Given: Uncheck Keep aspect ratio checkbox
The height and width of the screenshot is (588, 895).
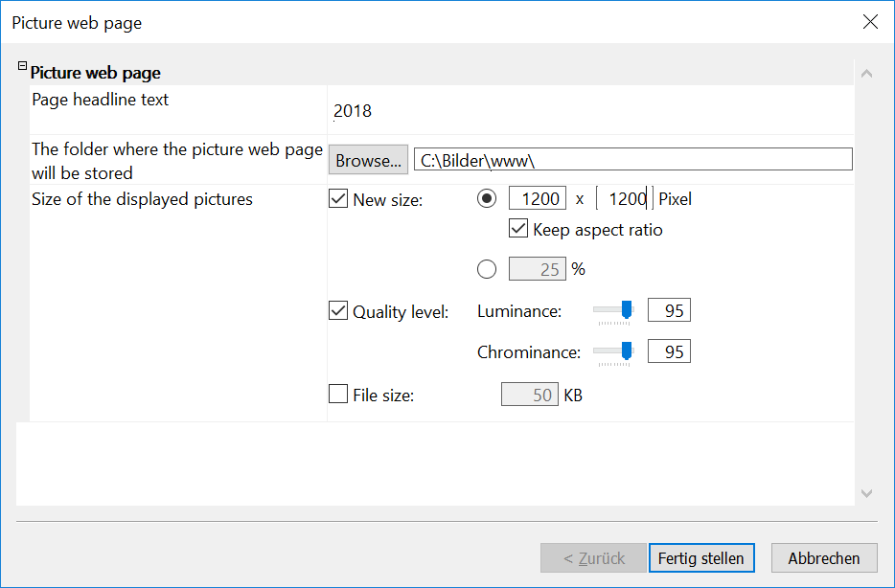Looking at the screenshot, I should (518, 229).
